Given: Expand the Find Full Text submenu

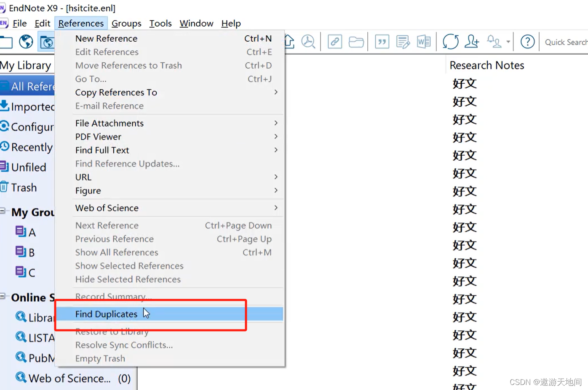Looking at the screenshot, I should click(170, 150).
